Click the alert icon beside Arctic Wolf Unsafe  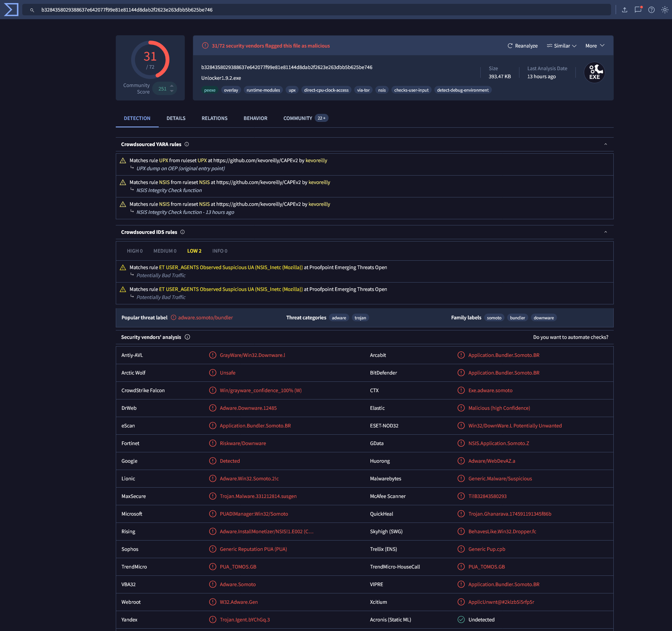pos(213,373)
